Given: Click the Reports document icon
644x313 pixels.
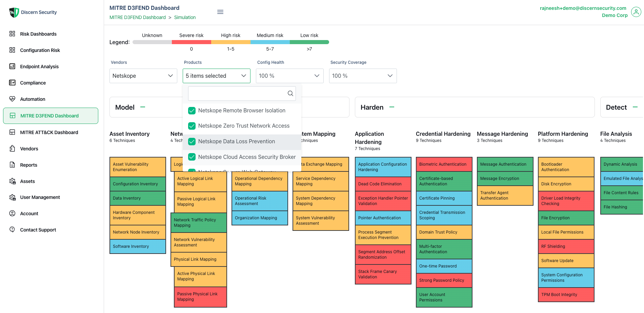Looking at the screenshot, I should point(12,165).
